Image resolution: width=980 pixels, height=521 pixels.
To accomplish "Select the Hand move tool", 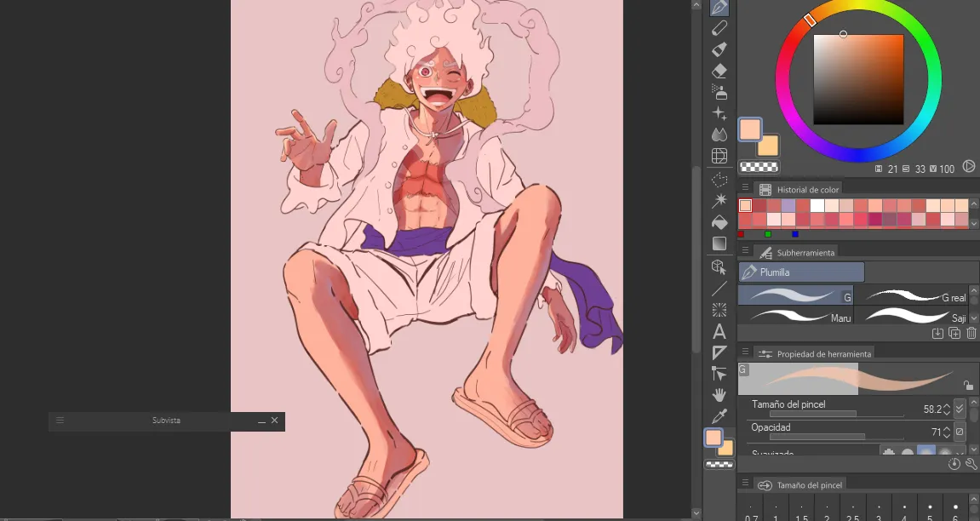I will [719, 395].
